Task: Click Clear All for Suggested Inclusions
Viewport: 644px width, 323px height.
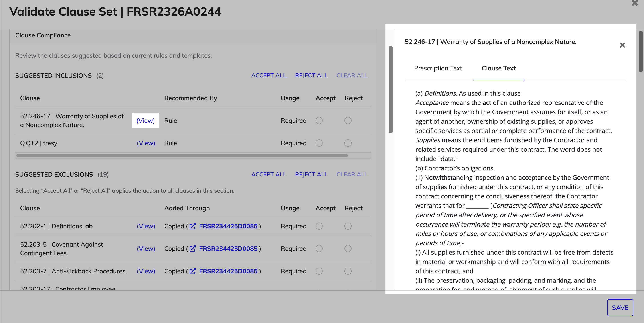Action: 352,75
